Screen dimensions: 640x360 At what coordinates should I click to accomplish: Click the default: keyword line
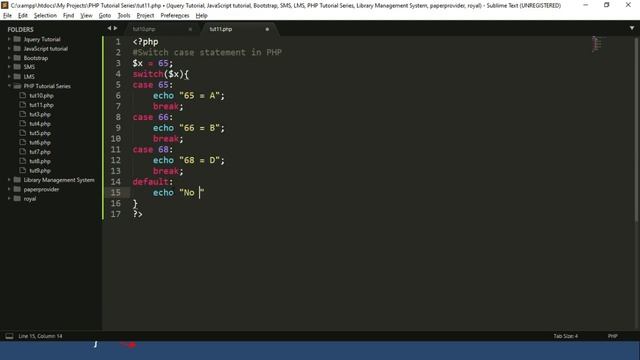point(153,182)
